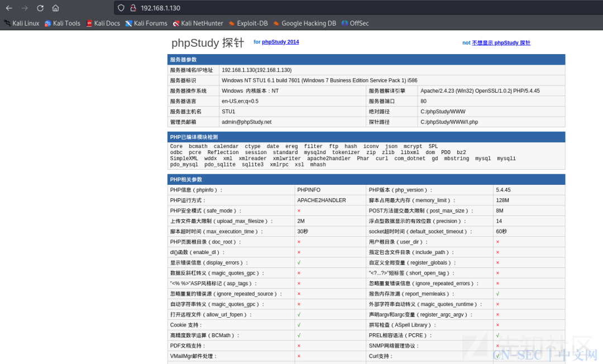
Task: Open the Kali Forums bookmark
Action: 146,23
